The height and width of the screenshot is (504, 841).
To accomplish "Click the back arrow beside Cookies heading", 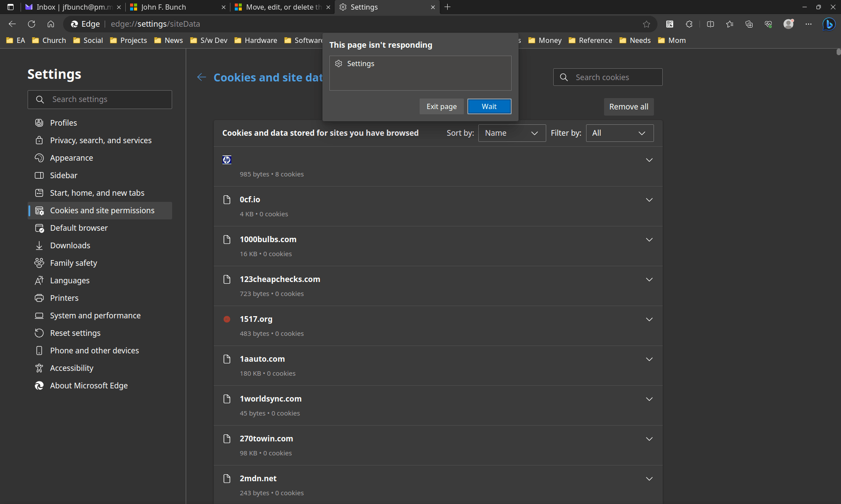I will (x=201, y=78).
